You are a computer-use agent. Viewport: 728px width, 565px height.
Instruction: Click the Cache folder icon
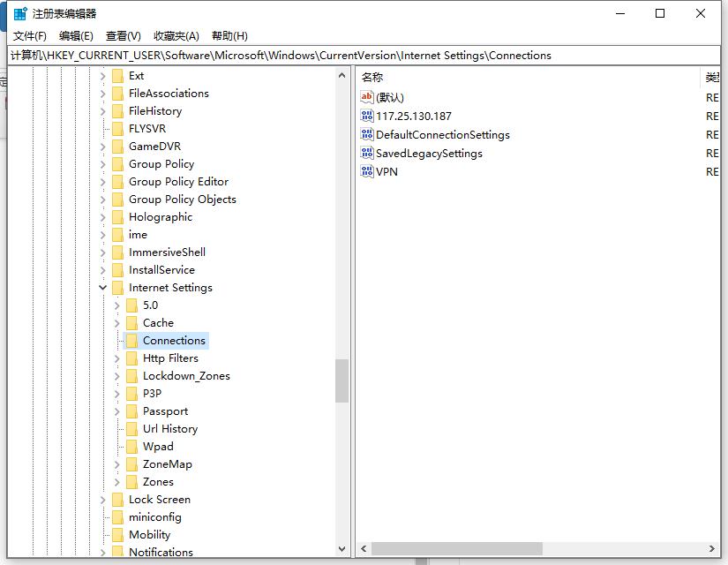131,322
